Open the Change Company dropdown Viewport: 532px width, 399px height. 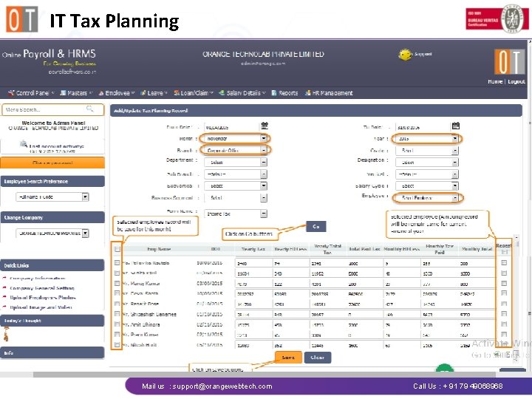point(52,233)
